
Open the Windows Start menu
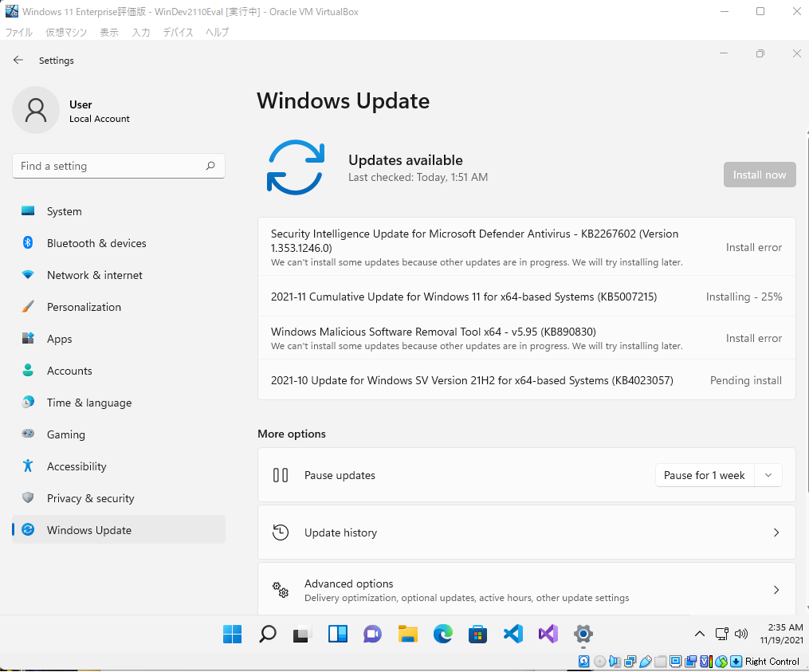point(232,634)
